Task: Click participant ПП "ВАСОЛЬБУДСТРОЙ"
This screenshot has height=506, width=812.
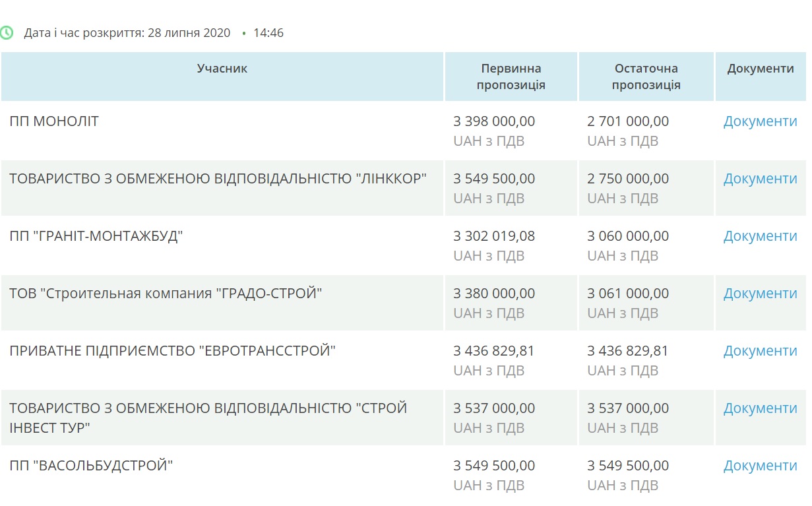Action: click(x=91, y=466)
